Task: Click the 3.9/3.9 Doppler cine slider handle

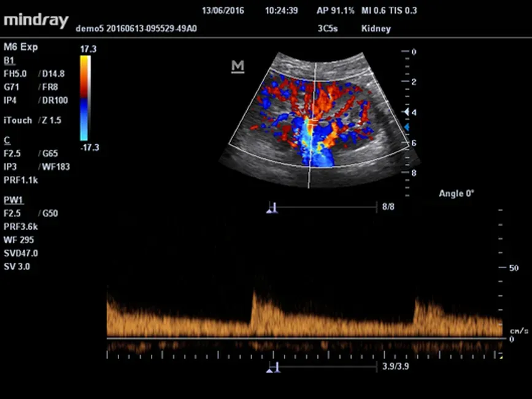Action: 272,368
